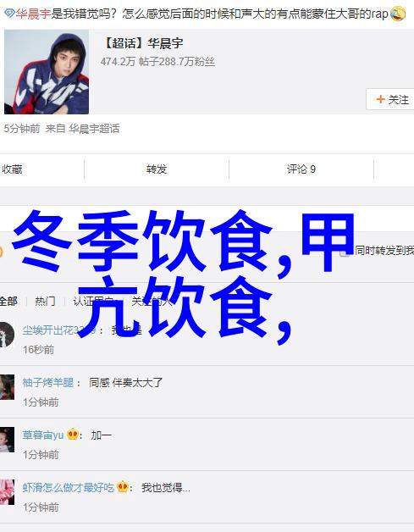Switch comment filter to 全部
This screenshot has width=414, height=532.
[x=8, y=301]
